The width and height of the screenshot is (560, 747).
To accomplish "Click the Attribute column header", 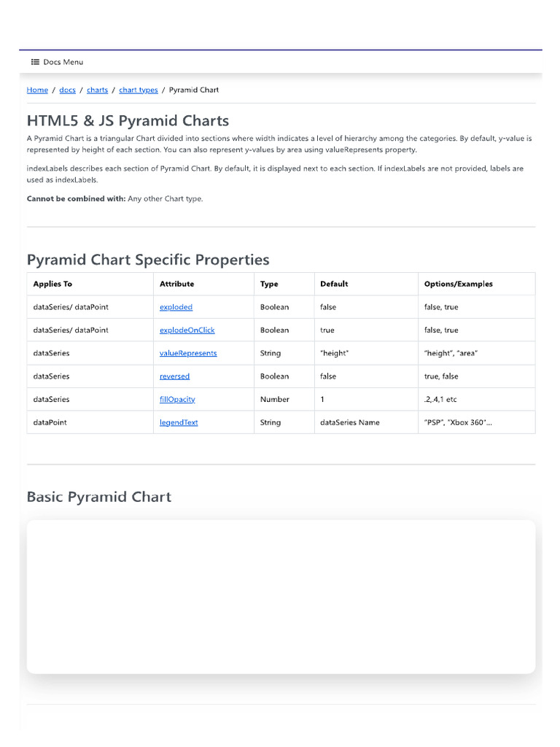I will [176, 284].
